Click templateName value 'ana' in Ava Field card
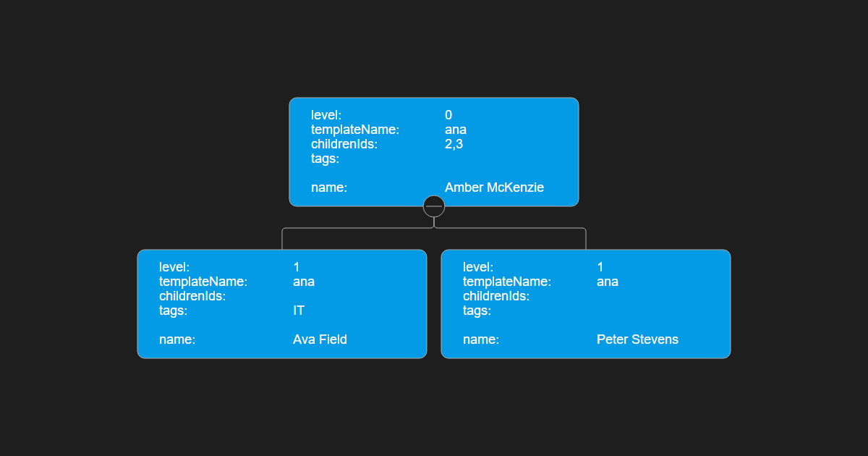The height and width of the screenshot is (456, 868). [304, 282]
